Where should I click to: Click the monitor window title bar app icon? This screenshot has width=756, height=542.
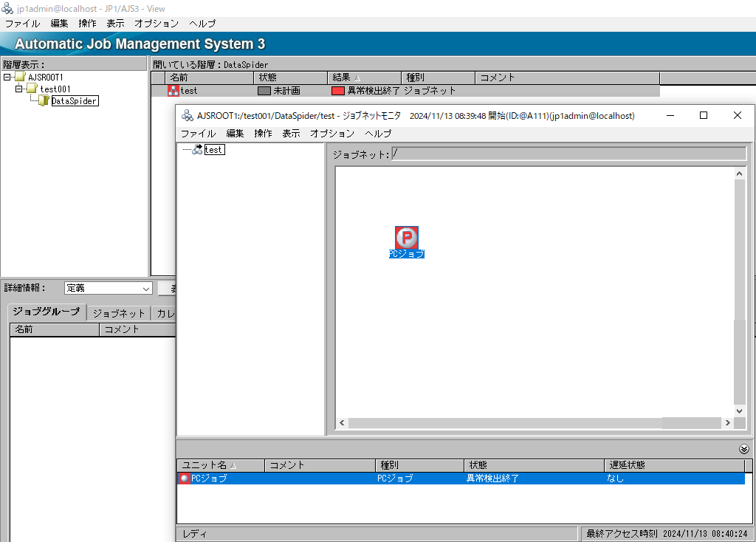coord(187,116)
